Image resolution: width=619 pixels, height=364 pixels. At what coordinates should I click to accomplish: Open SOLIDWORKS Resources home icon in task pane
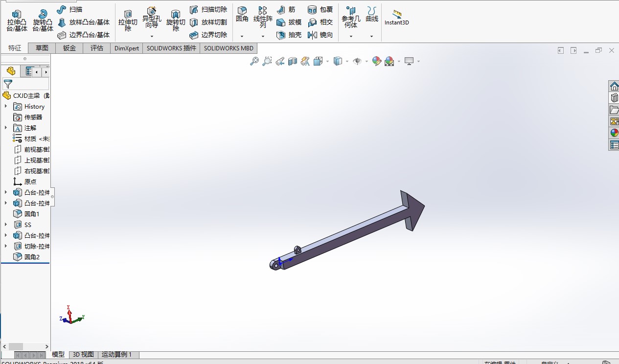[614, 86]
